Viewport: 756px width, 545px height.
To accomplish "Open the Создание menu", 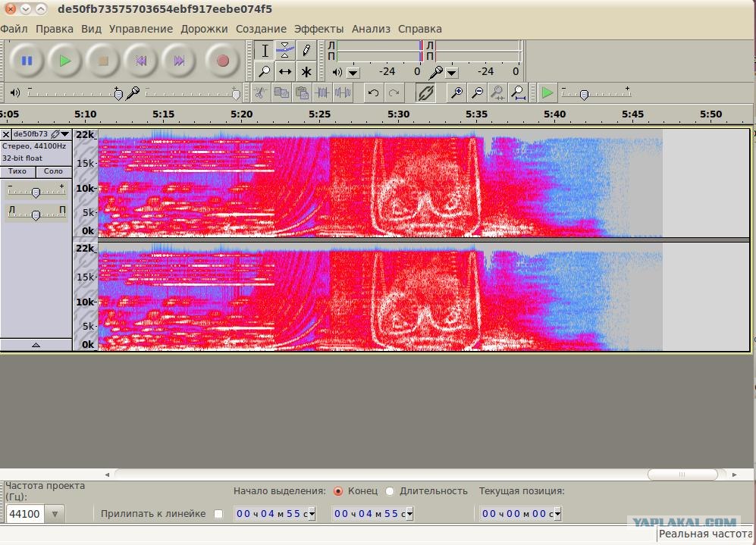I will 261,29.
